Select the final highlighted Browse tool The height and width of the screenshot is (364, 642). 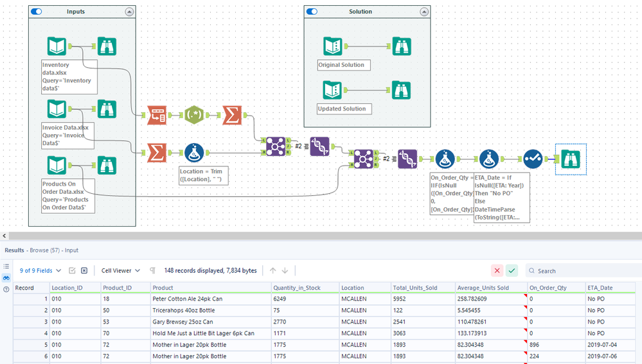pyautogui.click(x=571, y=159)
